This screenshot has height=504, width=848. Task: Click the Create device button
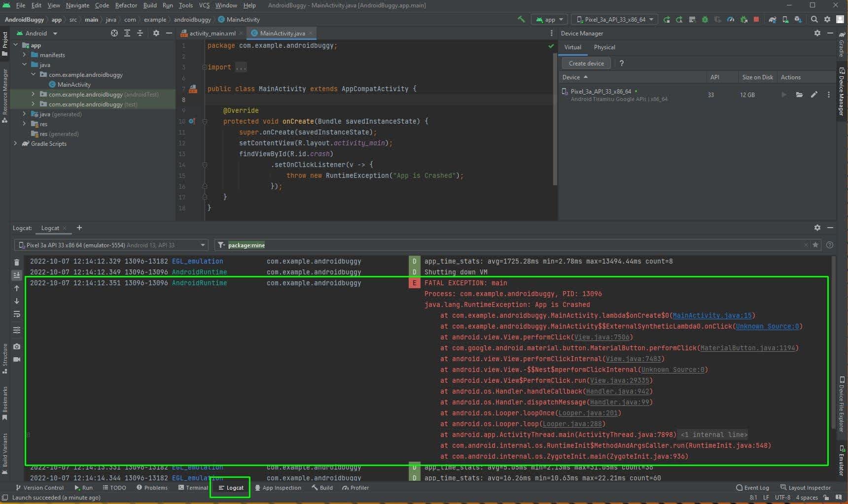tap(586, 63)
